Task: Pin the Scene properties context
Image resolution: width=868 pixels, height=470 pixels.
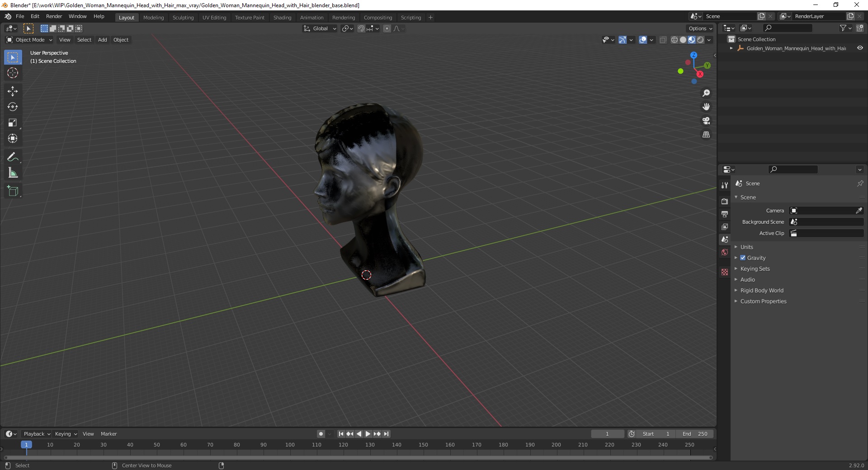Action: coord(860,183)
